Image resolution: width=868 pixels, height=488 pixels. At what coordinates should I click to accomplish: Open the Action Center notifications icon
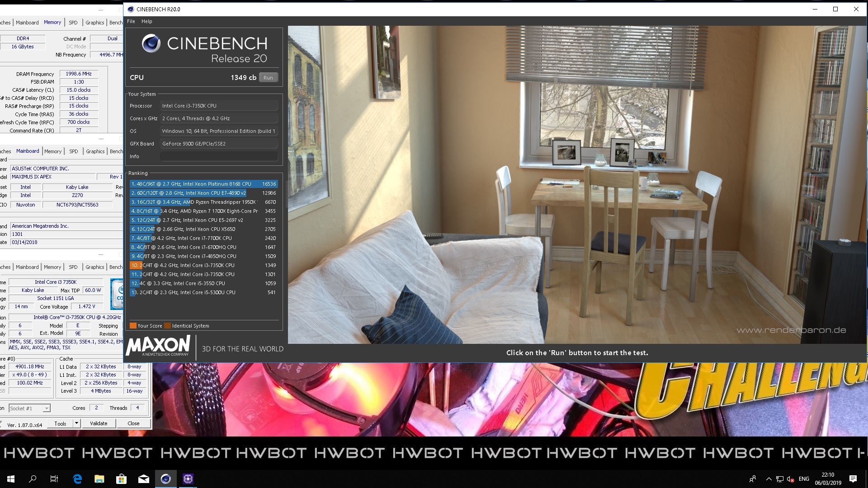[x=853, y=479]
